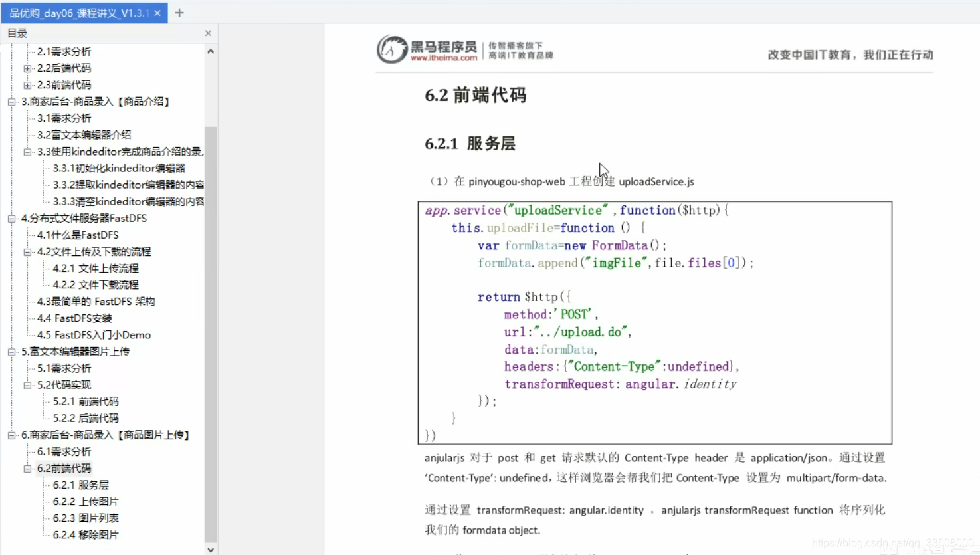Open a new tab with plus button

(179, 13)
